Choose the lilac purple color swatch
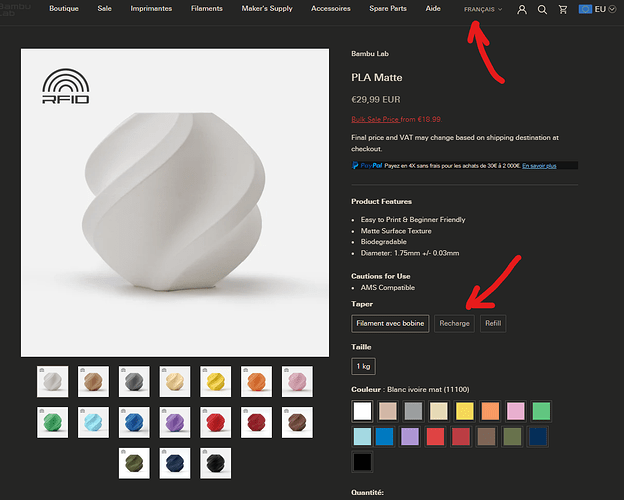Viewport: 624px width, 500px height. click(x=410, y=436)
